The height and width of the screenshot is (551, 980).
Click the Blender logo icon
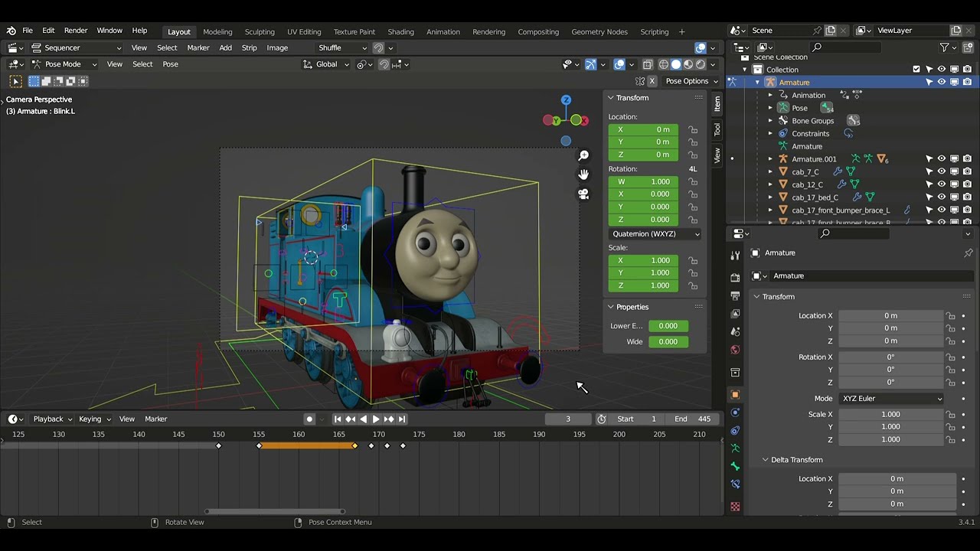click(11, 31)
